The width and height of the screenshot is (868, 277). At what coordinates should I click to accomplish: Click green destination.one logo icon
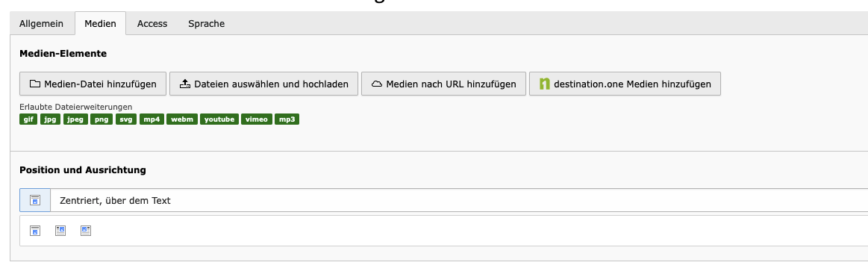545,84
